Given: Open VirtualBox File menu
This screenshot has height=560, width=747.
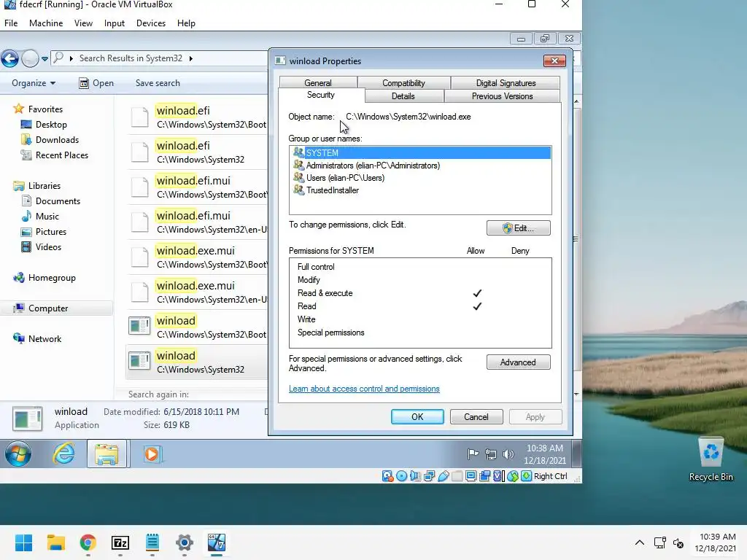Looking at the screenshot, I should click(x=11, y=23).
